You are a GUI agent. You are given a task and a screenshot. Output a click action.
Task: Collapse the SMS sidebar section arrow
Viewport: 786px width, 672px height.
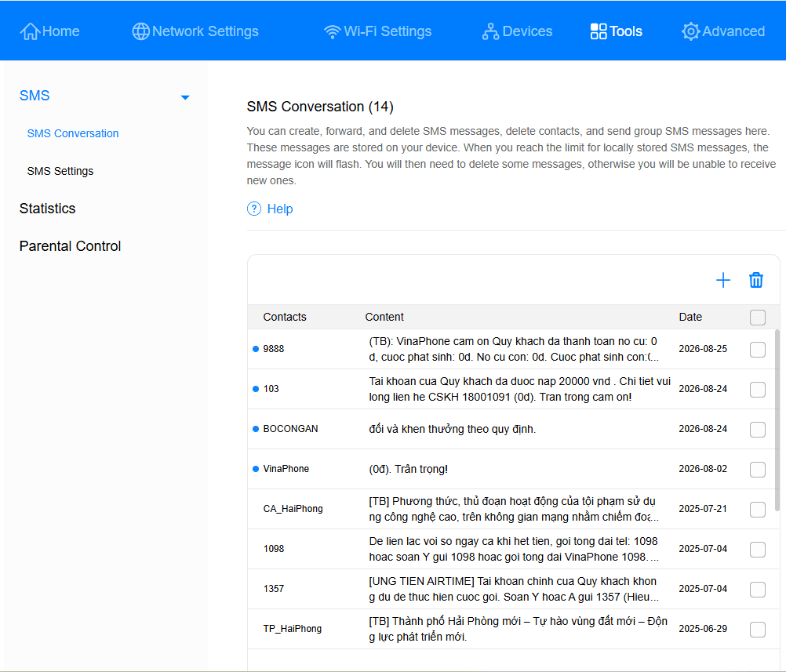(185, 97)
